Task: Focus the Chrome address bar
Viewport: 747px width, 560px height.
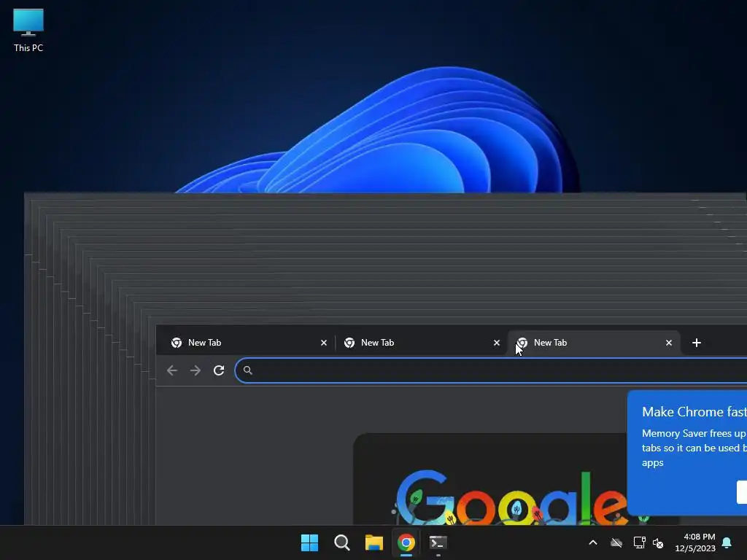Action: [491, 370]
